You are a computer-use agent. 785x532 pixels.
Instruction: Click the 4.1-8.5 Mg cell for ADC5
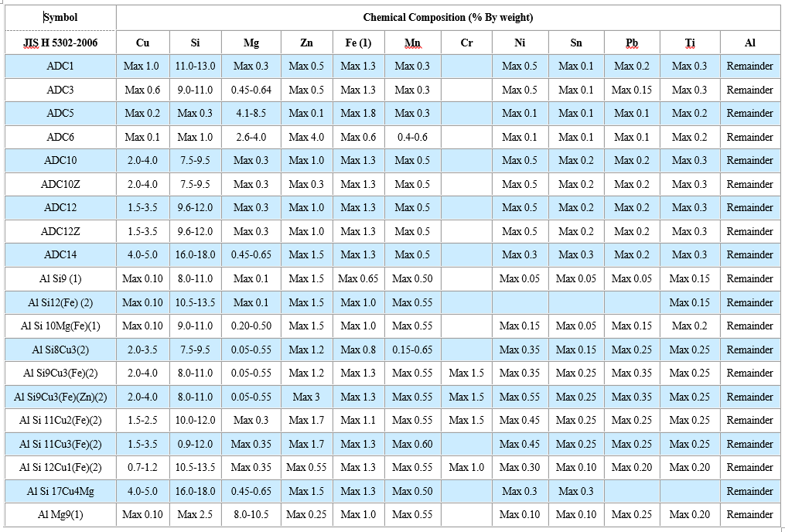(251, 114)
